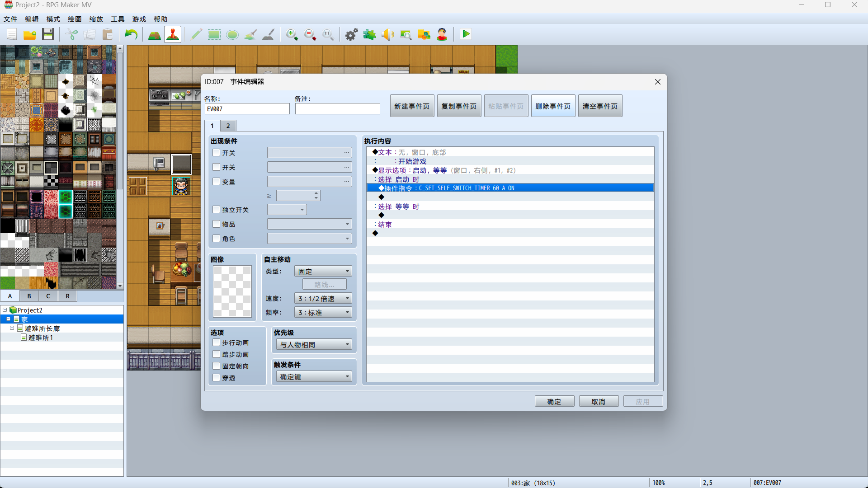Toggle the 踏步动画 option

[217, 354]
